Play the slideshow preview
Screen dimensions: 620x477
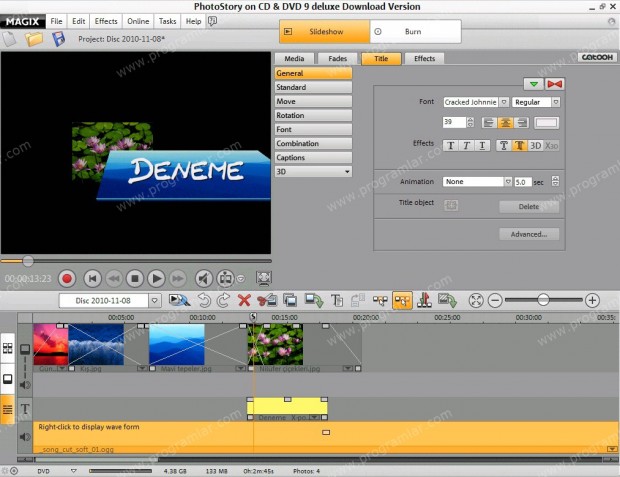click(156, 279)
